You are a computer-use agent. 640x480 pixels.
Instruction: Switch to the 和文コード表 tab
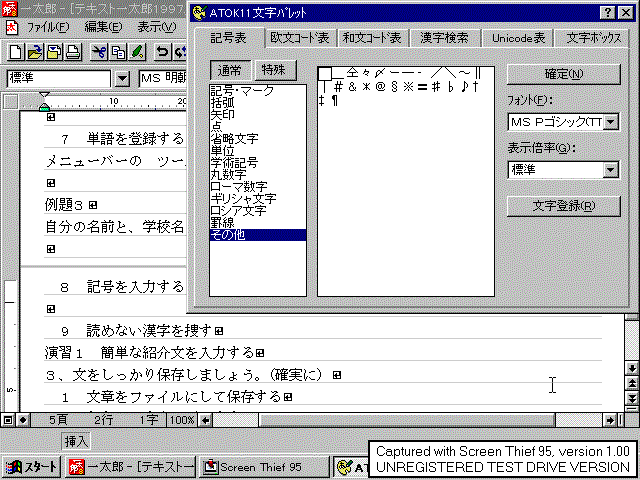(x=372, y=38)
